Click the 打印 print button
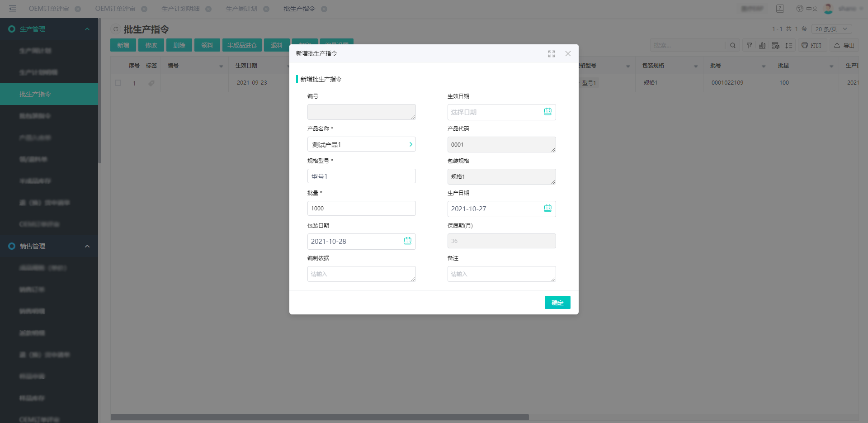 pyautogui.click(x=812, y=45)
